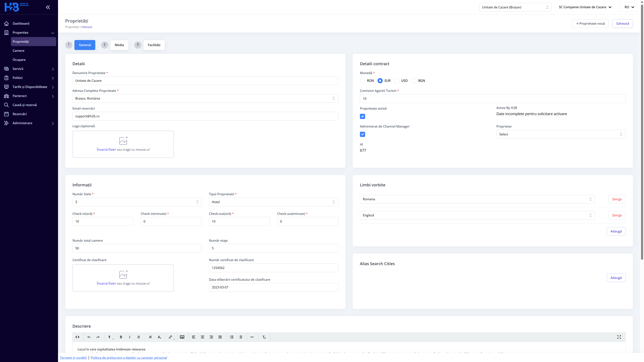Open Proprietar Select dropdown
The image size is (644, 362).
(x=561, y=134)
